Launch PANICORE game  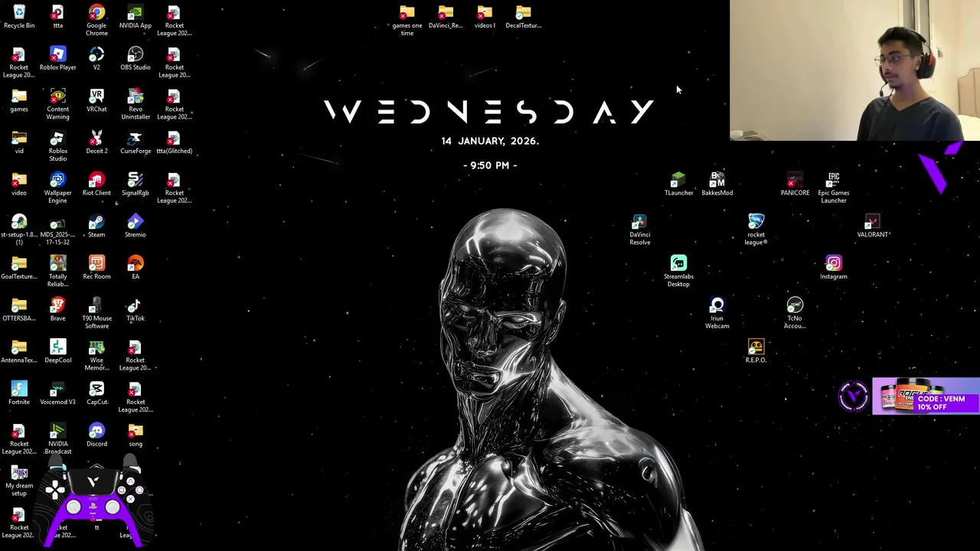(x=795, y=184)
